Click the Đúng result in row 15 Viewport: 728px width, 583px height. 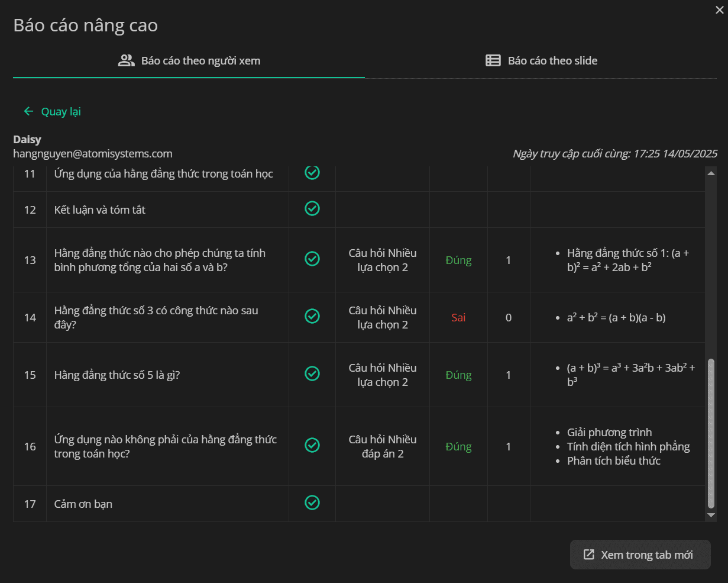pos(458,375)
